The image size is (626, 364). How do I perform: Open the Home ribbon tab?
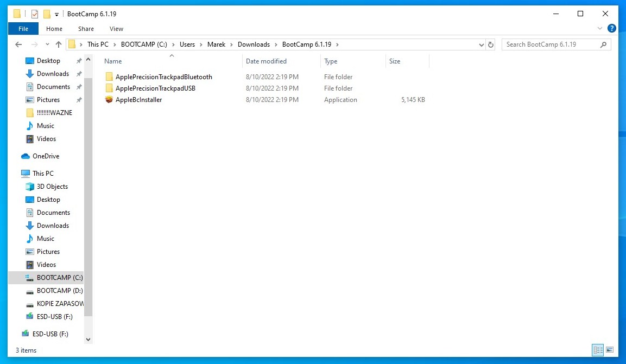coord(54,29)
